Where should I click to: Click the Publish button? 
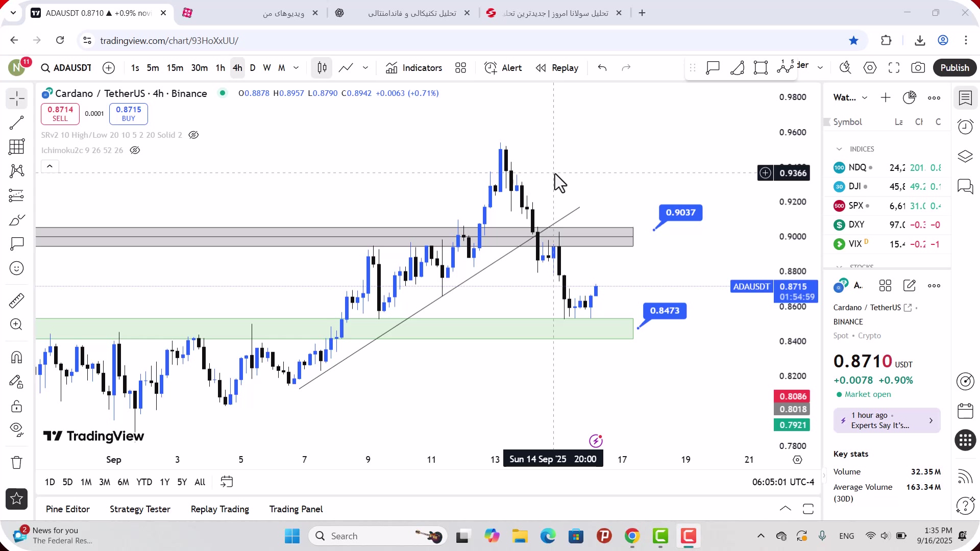[x=954, y=68]
